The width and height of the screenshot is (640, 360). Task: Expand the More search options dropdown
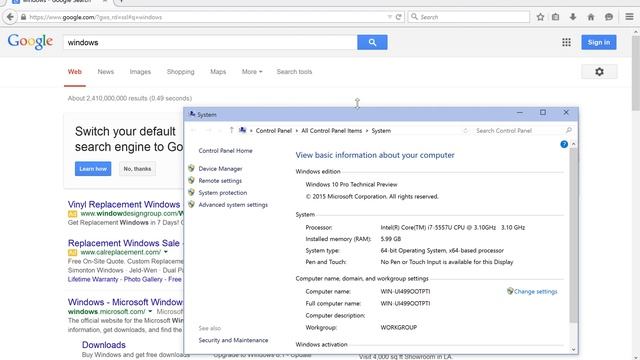[252, 72]
